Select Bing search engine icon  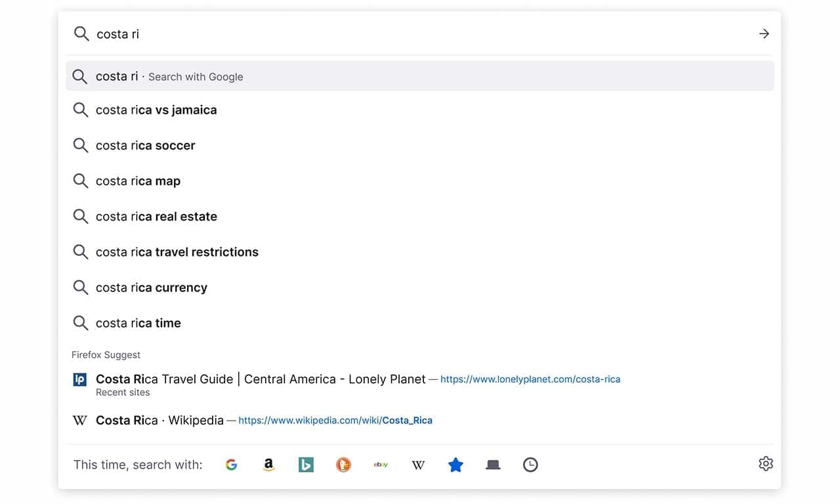306,465
